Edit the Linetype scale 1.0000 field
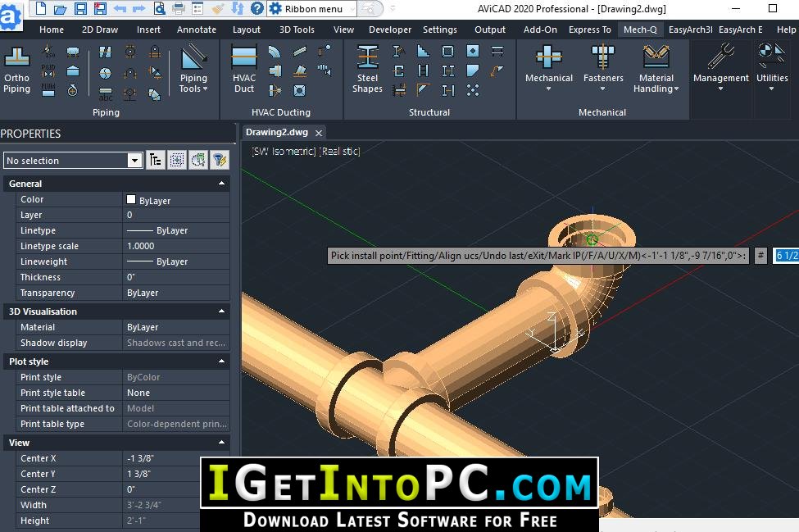Image resolution: width=799 pixels, height=532 pixels. coord(176,246)
